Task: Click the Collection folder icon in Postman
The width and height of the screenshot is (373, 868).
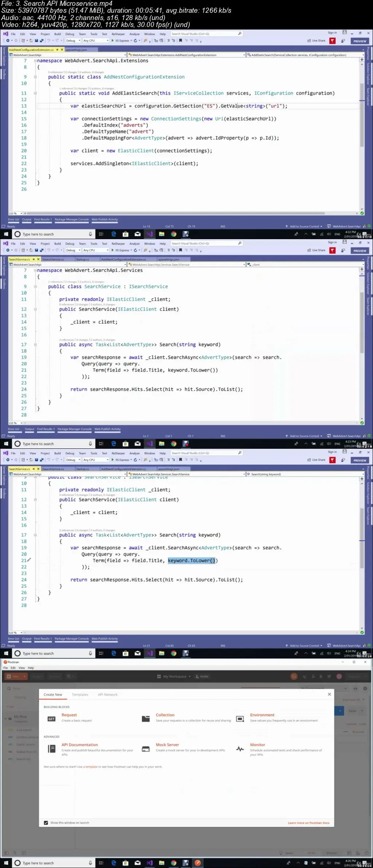Action: [x=146, y=719]
